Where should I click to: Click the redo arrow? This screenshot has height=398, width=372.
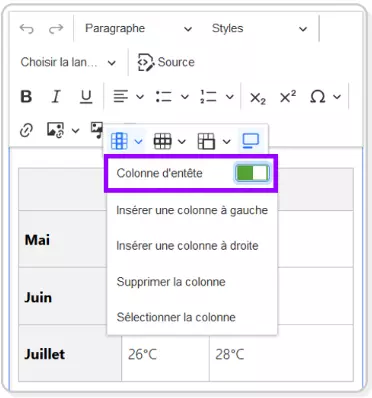point(56,29)
